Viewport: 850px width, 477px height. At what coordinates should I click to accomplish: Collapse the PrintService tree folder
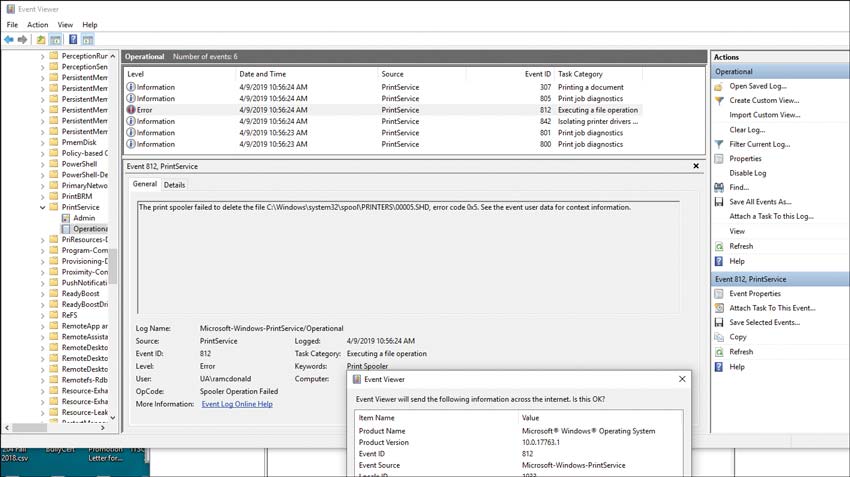42,207
